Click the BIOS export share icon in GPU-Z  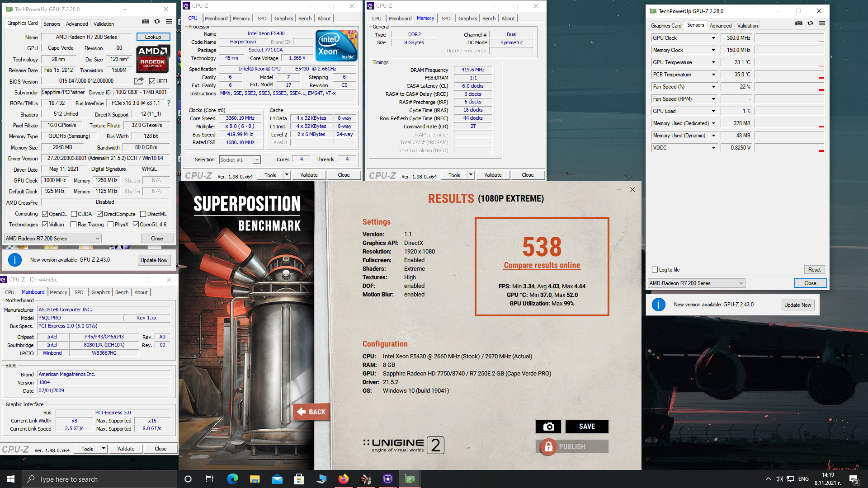[x=139, y=81]
